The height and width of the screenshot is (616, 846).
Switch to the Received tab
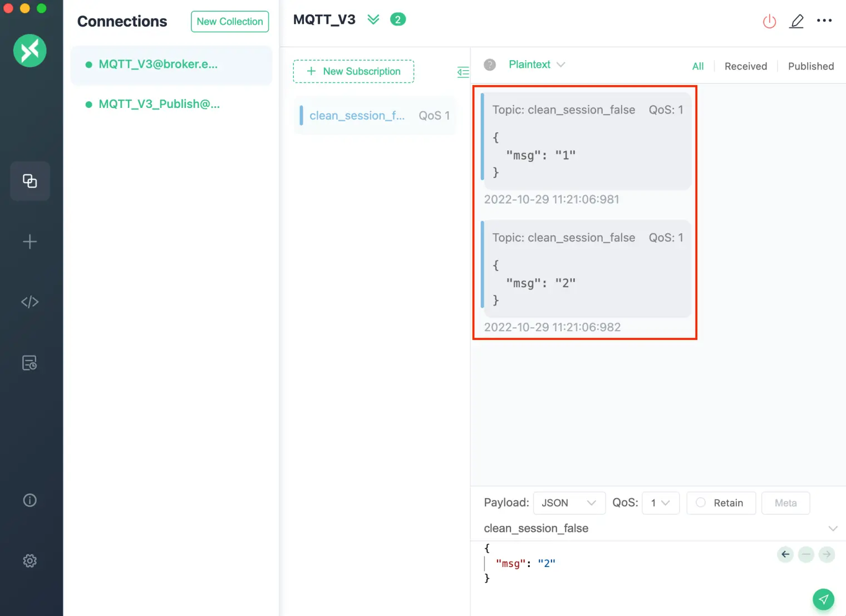coord(745,66)
